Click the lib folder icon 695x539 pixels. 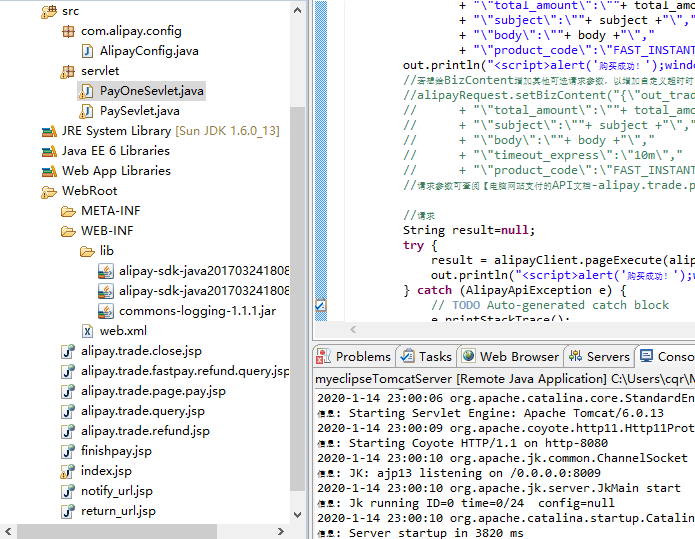(x=87, y=251)
